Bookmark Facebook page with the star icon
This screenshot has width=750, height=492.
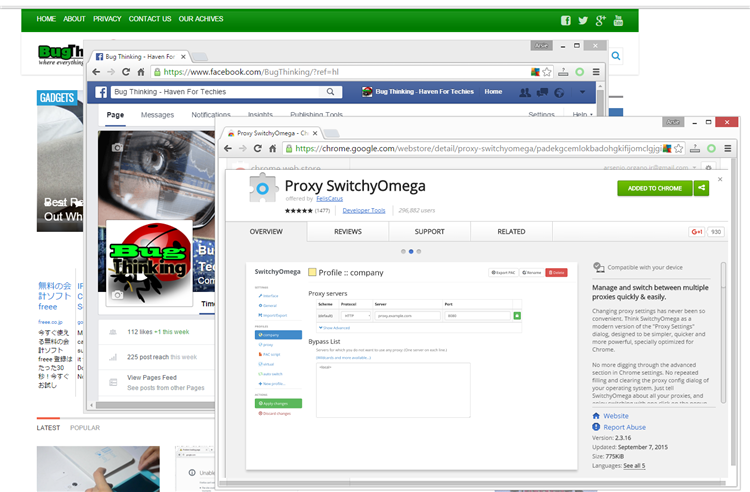coord(547,72)
